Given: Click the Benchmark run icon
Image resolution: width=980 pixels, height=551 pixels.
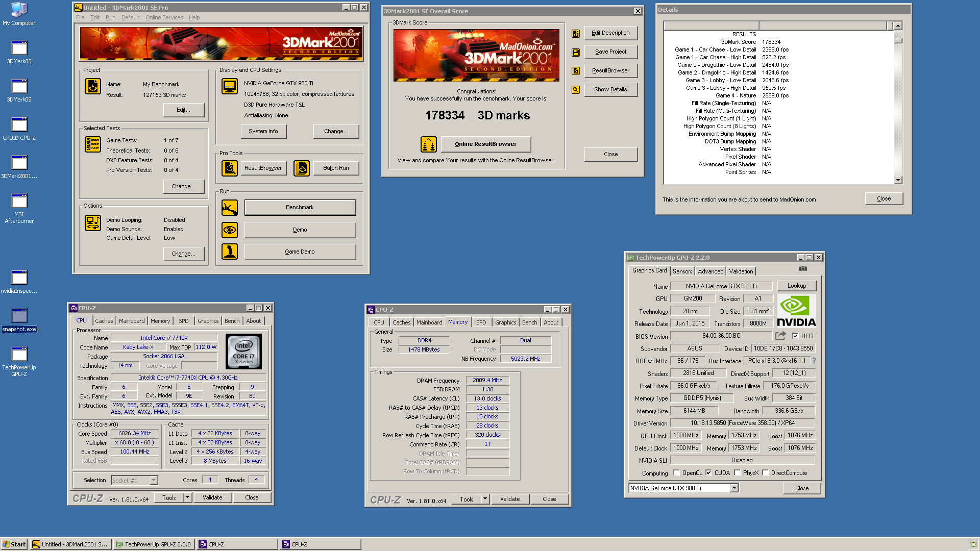Looking at the screenshot, I should click(x=230, y=208).
